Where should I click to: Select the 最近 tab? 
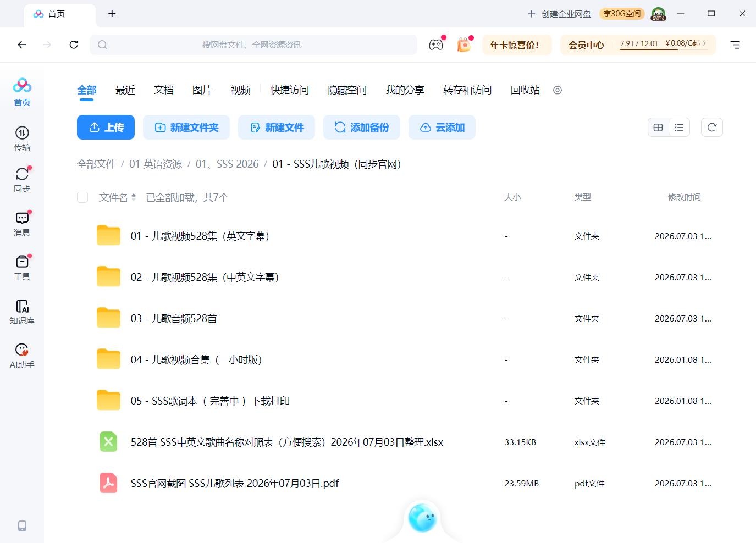pos(125,90)
